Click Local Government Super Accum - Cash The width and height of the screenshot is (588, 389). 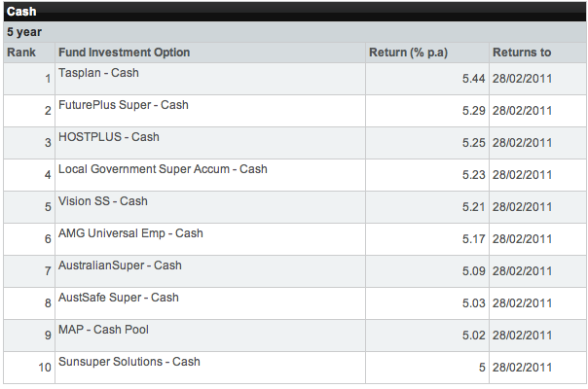[163, 169]
